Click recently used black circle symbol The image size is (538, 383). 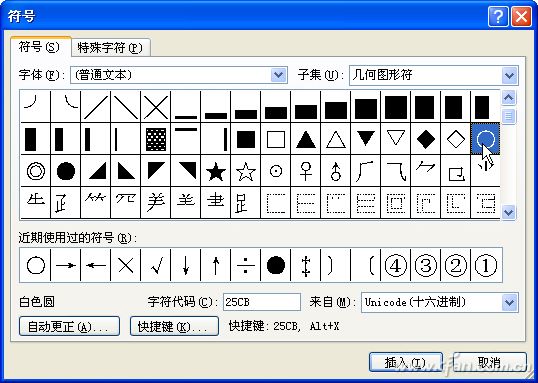click(x=276, y=266)
